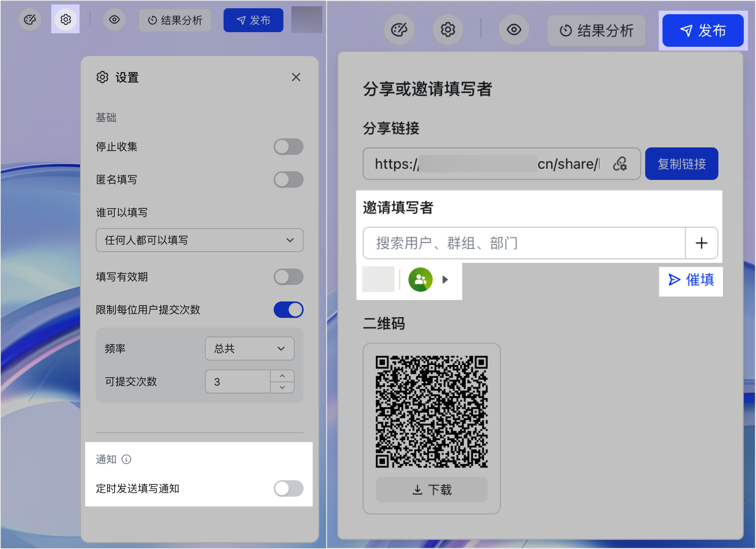This screenshot has width=756, height=549.
Task: Open 结果分析 in the left toolbar
Action: (175, 20)
